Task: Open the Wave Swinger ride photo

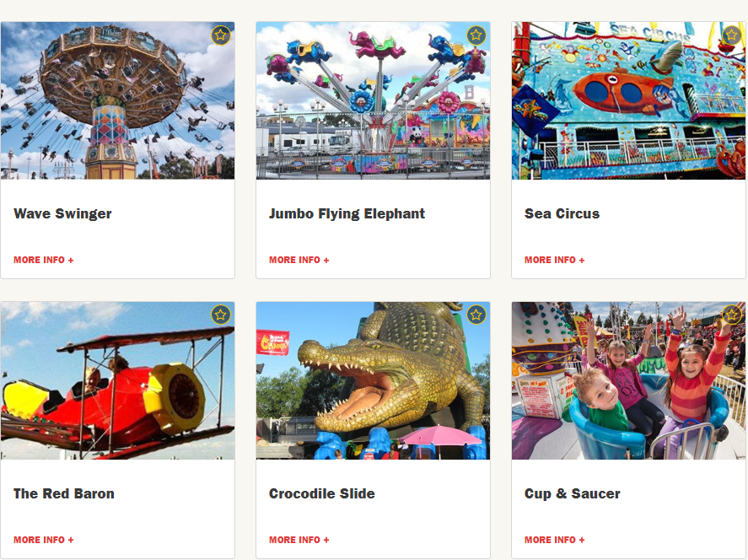Action: point(118,100)
